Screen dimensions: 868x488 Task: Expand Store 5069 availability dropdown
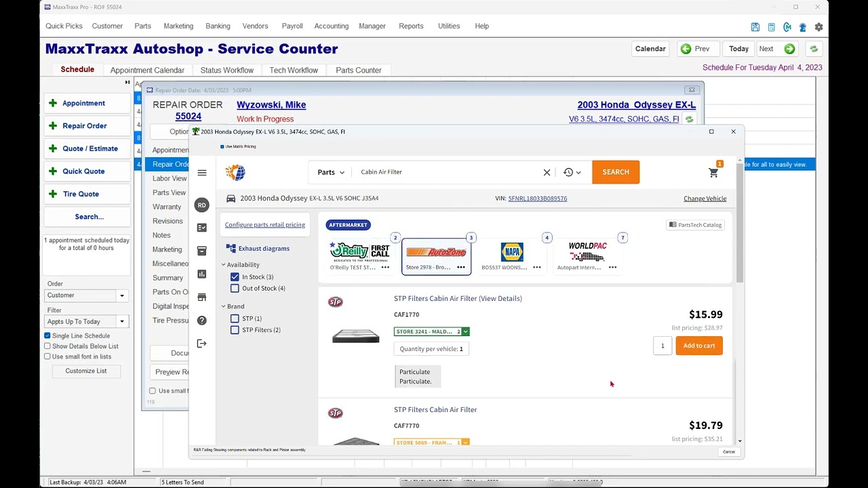pyautogui.click(x=465, y=443)
